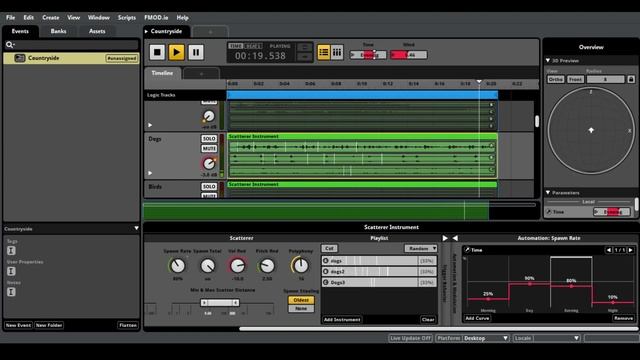Solo the Birds track
Screen dimensions: 640x360
click(x=209, y=187)
